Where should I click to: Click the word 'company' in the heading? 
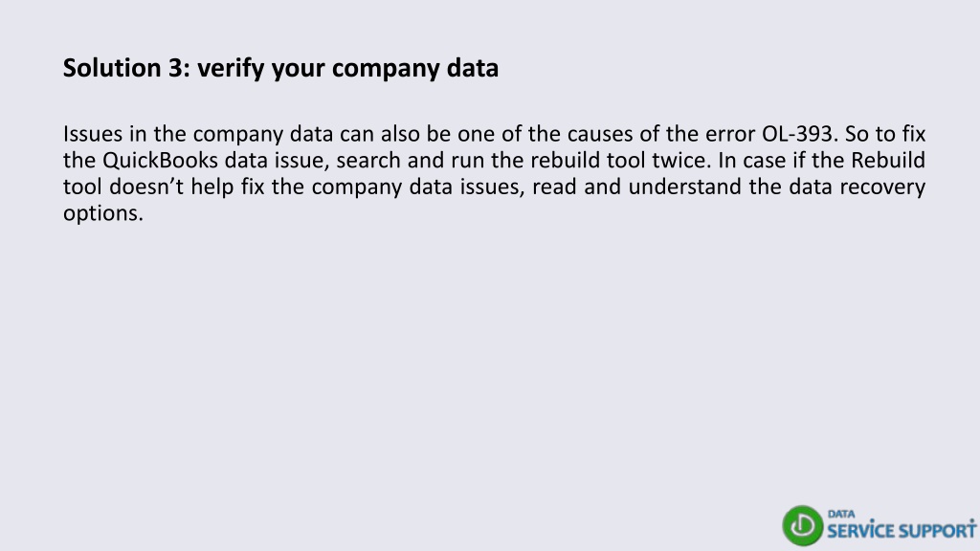click(x=386, y=69)
